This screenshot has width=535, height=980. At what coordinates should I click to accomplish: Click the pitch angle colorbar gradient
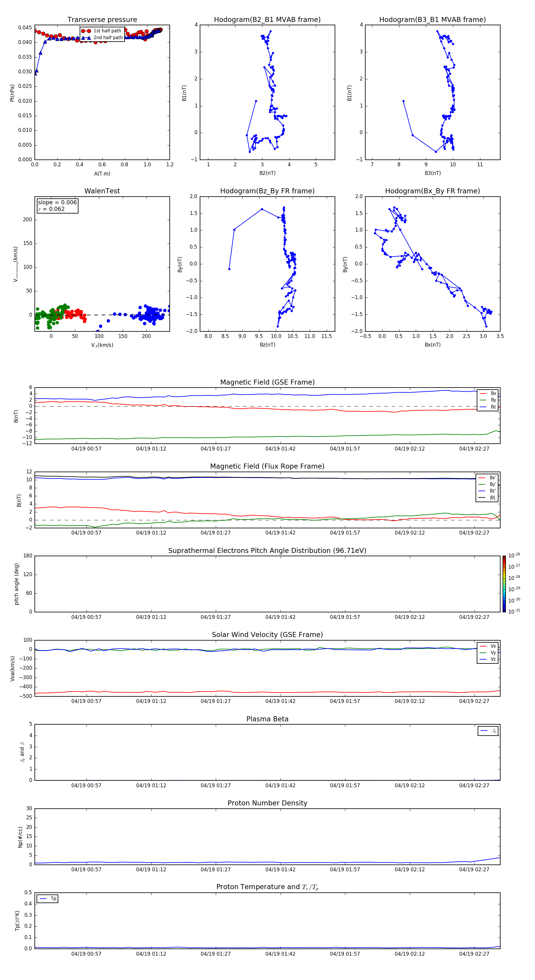(x=504, y=584)
